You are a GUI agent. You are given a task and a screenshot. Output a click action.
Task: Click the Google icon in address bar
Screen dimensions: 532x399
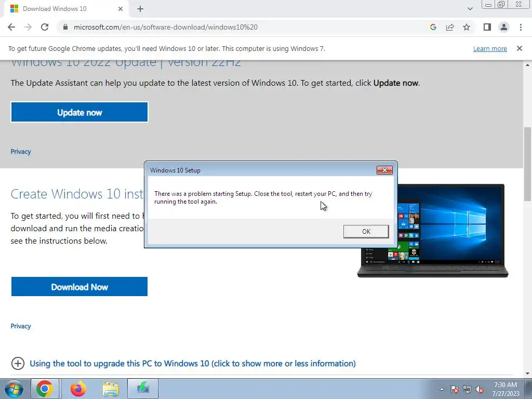(433, 27)
